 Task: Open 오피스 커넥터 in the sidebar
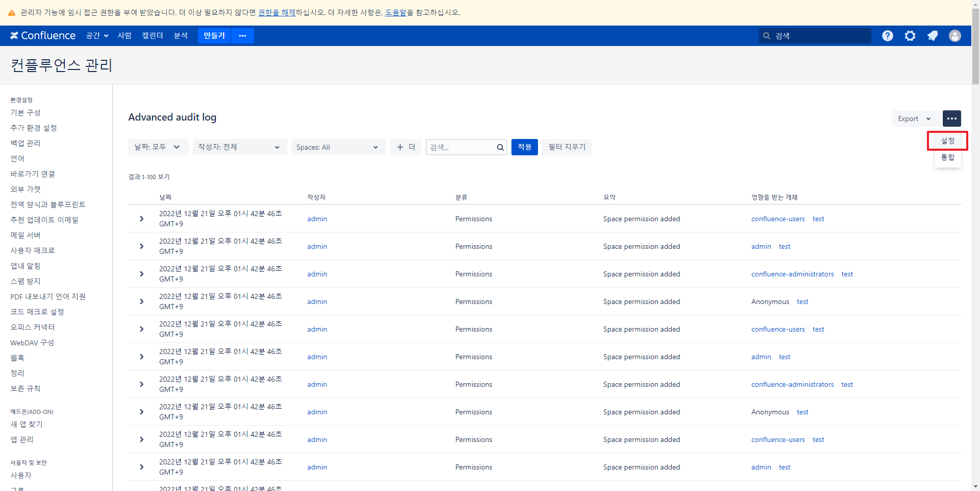[x=33, y=327]
